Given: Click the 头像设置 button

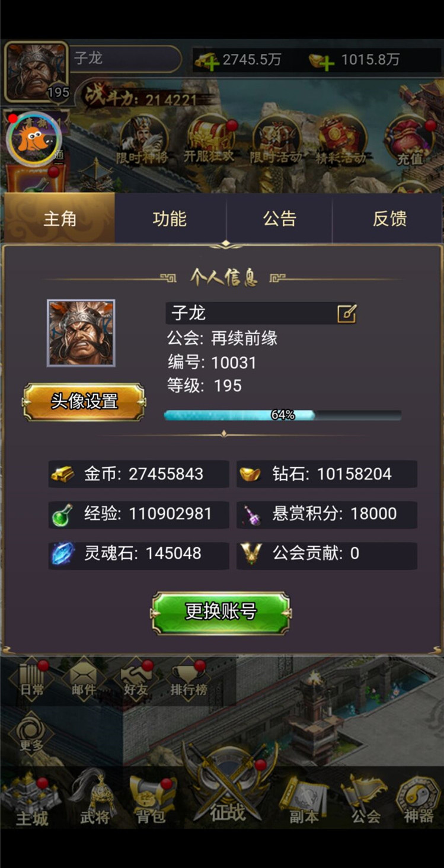Looking at the screenshot, I should pos(84,402).
